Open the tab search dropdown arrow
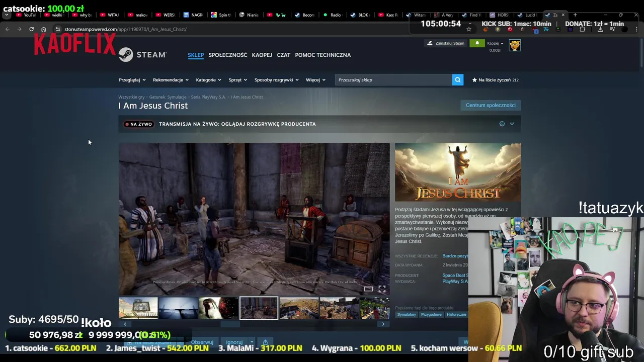Screen dimensions: 644x362 [x=6, y=15]
